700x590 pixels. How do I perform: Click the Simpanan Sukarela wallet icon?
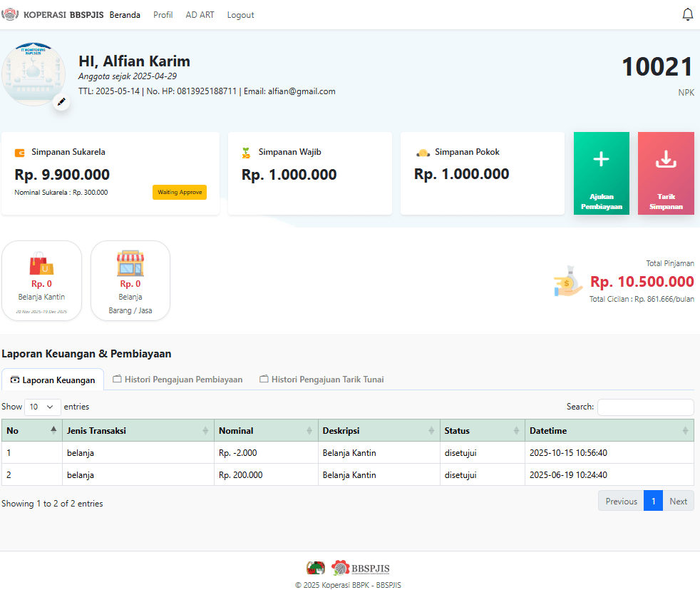[20, 153]
